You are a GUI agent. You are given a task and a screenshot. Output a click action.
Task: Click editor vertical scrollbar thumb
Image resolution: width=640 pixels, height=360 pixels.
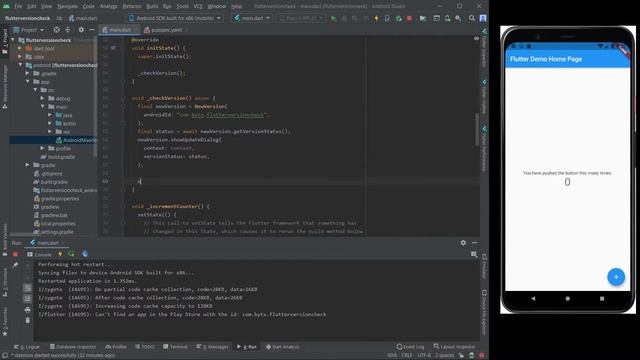(477, 129)
